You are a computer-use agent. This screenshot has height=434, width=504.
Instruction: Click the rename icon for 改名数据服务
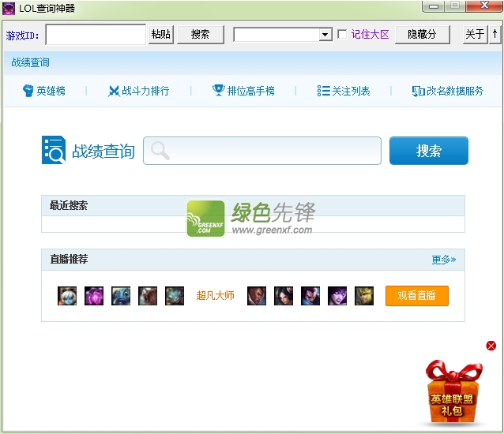tap(418, 92)
